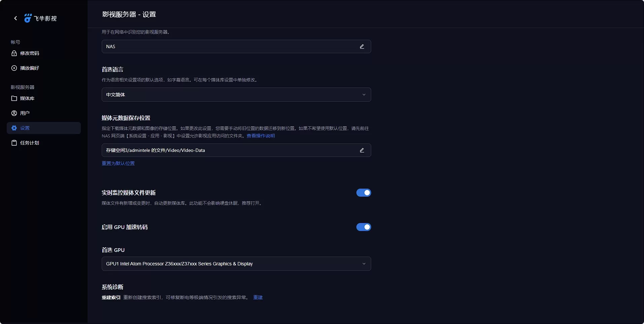This screenshot has height=324, width=644.
Task: Click the chevron in the 首选语言 dropdown
Action: pyautogui.click(x=364, y=95)
